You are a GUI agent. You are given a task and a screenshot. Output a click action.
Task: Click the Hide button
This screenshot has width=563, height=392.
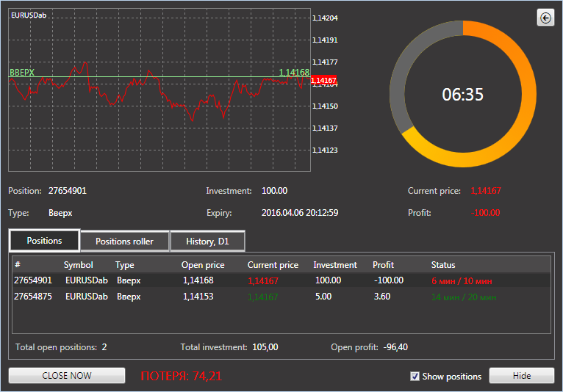[x=522, y=376]
